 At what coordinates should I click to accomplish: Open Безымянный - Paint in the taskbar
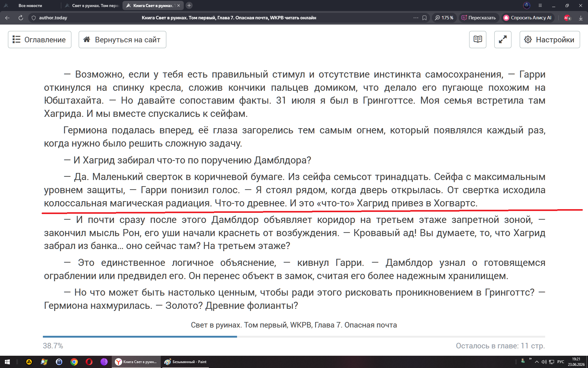pyautogui.click(x=186, y=362)
